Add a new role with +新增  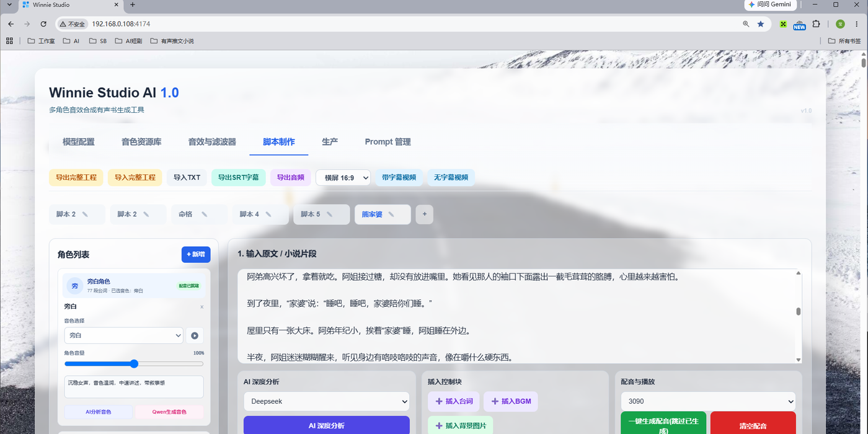click(196, 254)
